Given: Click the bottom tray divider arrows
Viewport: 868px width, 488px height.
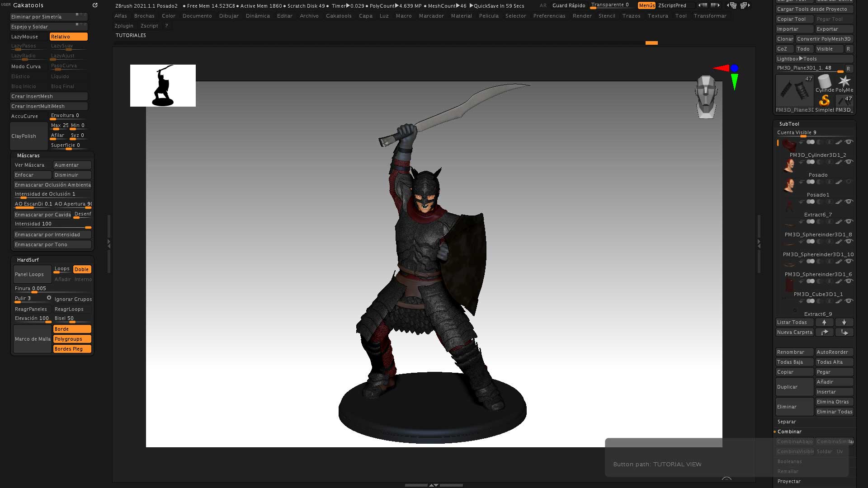Looking at the screenshot, I should [434, 485].
